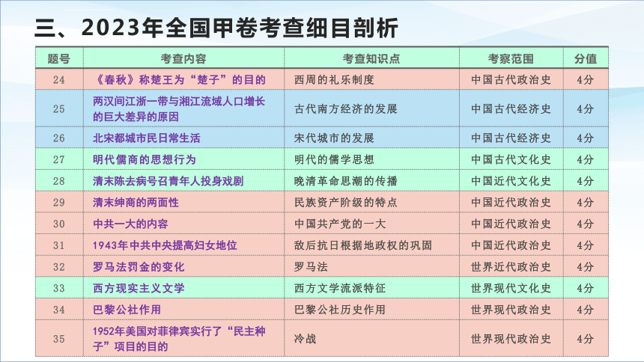Click the 中共一大的内容 cell

coord(183,224)
